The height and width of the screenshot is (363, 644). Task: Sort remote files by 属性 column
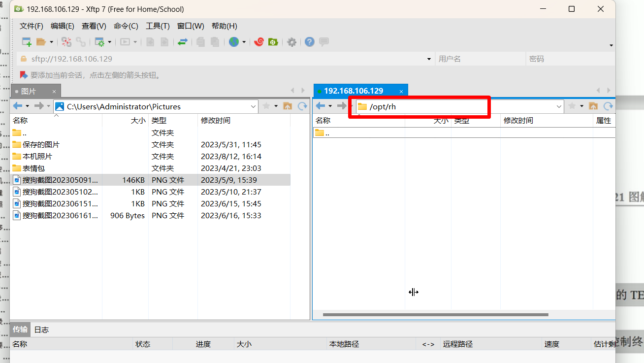[x=604, y=120]
